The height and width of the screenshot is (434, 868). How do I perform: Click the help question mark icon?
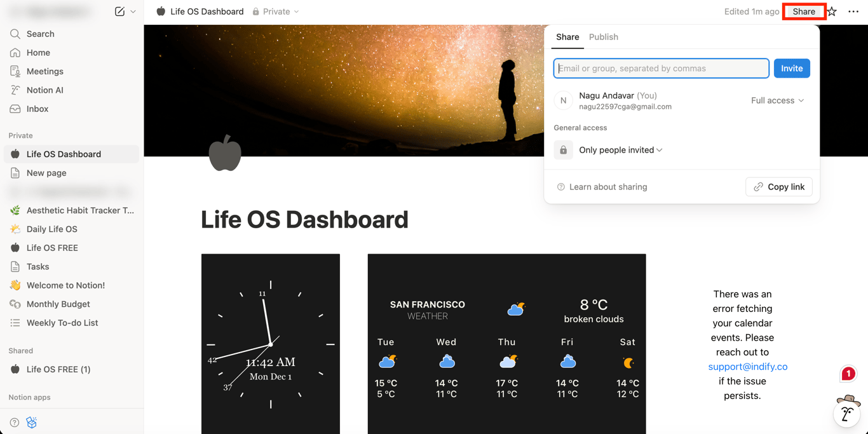[14, 422]
